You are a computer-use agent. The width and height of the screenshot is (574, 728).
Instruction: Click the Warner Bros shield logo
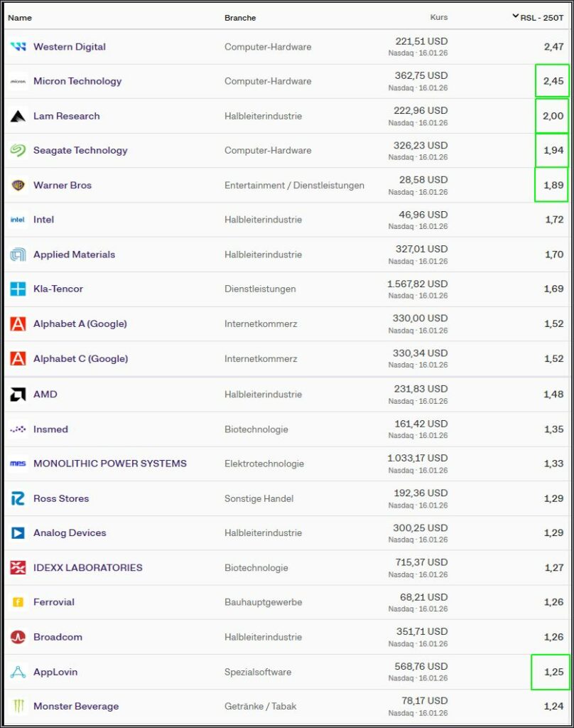pos(18,186)
